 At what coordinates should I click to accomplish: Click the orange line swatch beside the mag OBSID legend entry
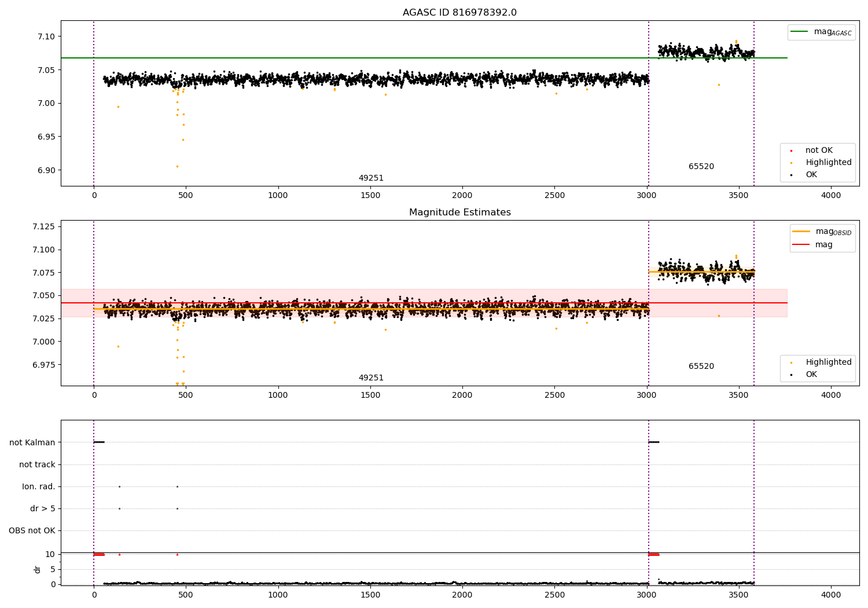click(801, 231)
